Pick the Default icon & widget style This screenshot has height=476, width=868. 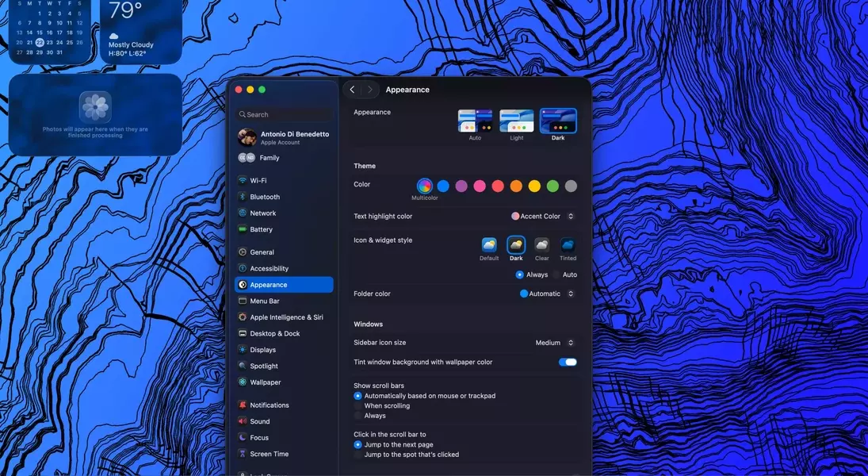(x=489, y=245)
